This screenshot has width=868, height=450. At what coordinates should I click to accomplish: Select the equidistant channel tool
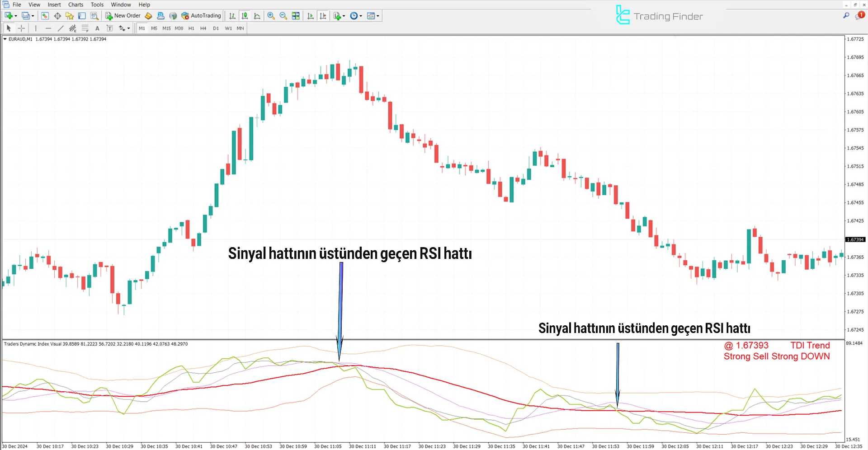tap(73, 28)
